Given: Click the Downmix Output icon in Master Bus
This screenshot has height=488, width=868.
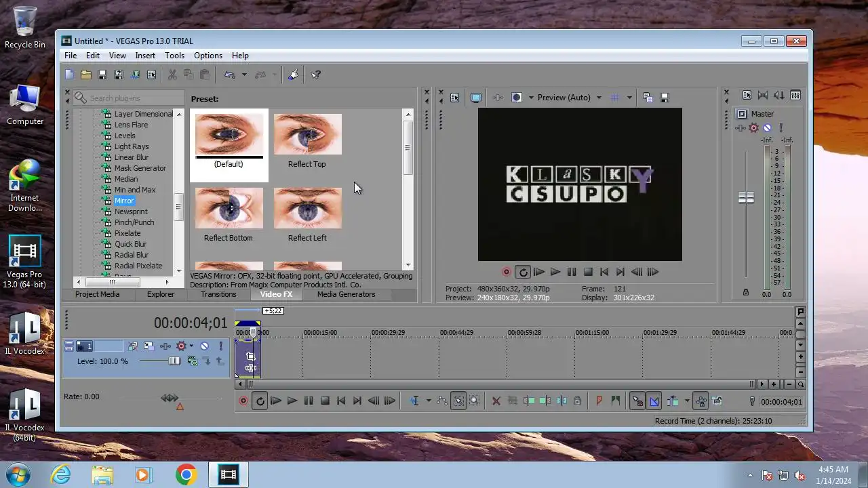Looking at the screenshot, I should point(762,96).
